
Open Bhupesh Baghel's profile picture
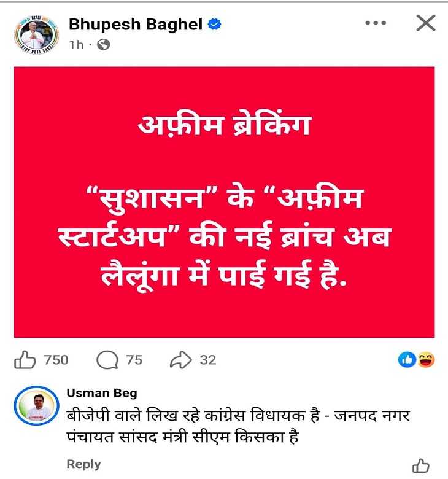pos(36,34)
